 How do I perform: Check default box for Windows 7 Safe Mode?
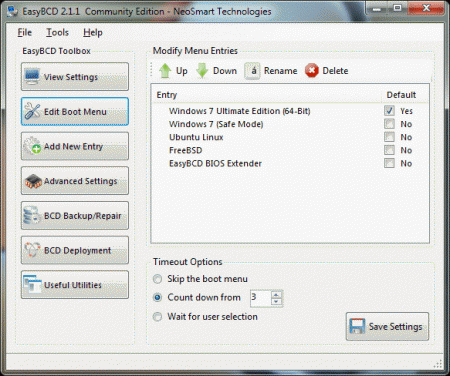[x=389, y=124]
